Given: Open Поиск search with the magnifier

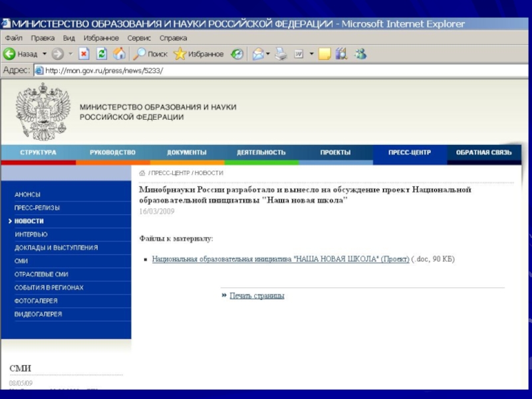Looking at the screenshot, I should point(150,54).
